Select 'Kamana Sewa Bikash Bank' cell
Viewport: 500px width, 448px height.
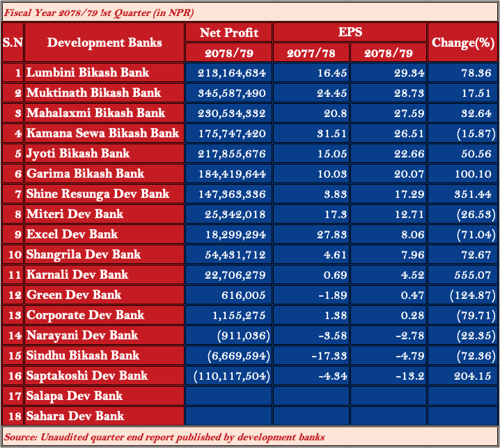click(104, 133)
